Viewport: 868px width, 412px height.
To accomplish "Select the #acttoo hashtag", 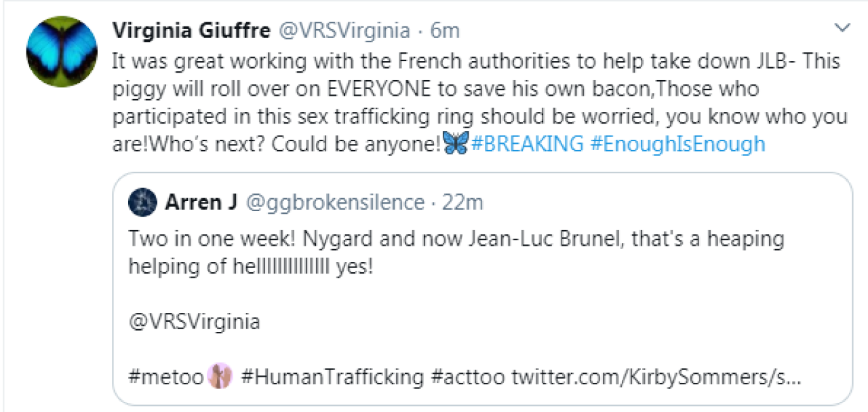I will (467, 377).
